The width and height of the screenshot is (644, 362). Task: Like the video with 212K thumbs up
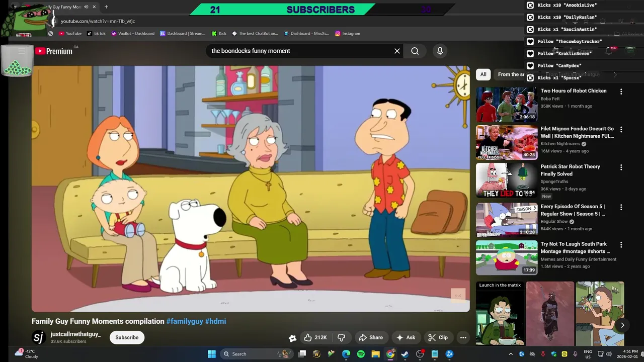tap(315, 337)
